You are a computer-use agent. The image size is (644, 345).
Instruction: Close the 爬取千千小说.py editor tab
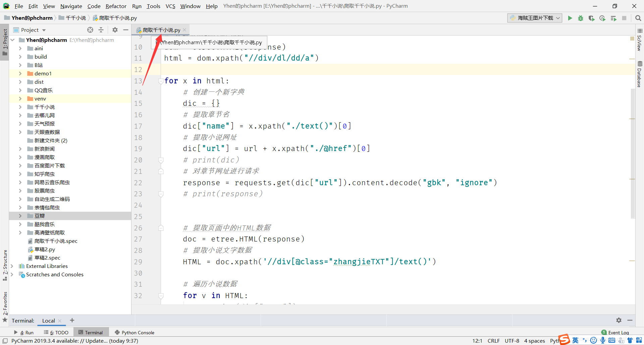[184, 30]
